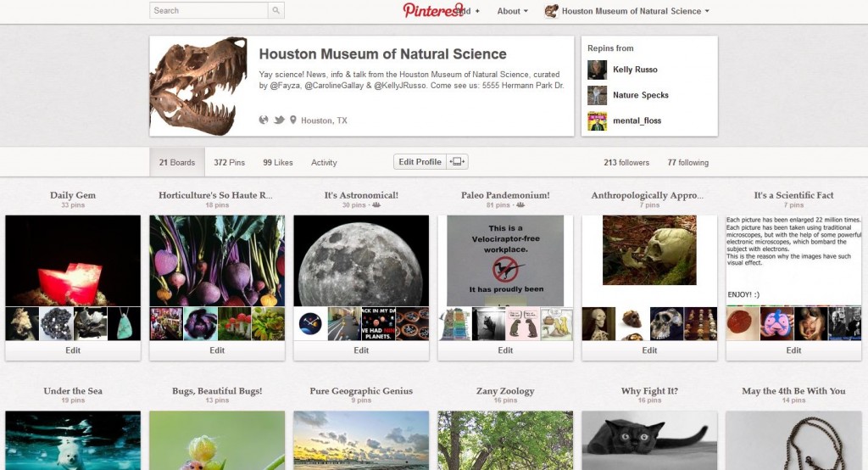This screenshot has height=470, width=868.
Task: Click Kelly Russo's avatar in Repins
Action: click(598, 70)
